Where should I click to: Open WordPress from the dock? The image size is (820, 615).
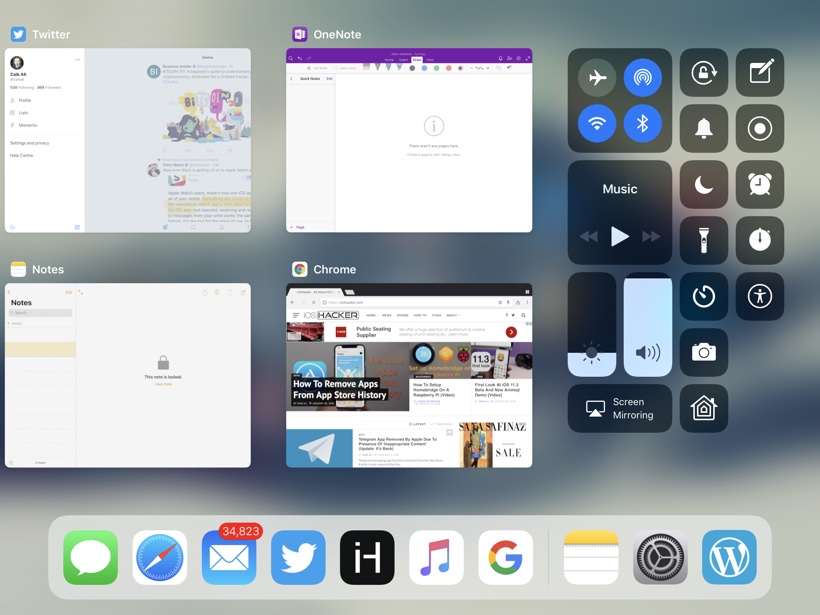click(x=730, y=557)
